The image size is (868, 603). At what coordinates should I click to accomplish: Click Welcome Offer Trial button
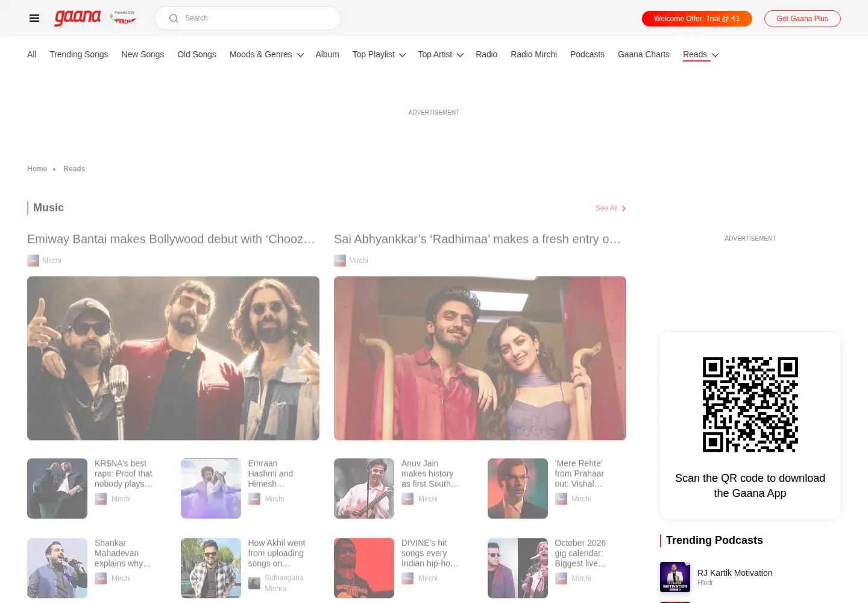(697, 19)
